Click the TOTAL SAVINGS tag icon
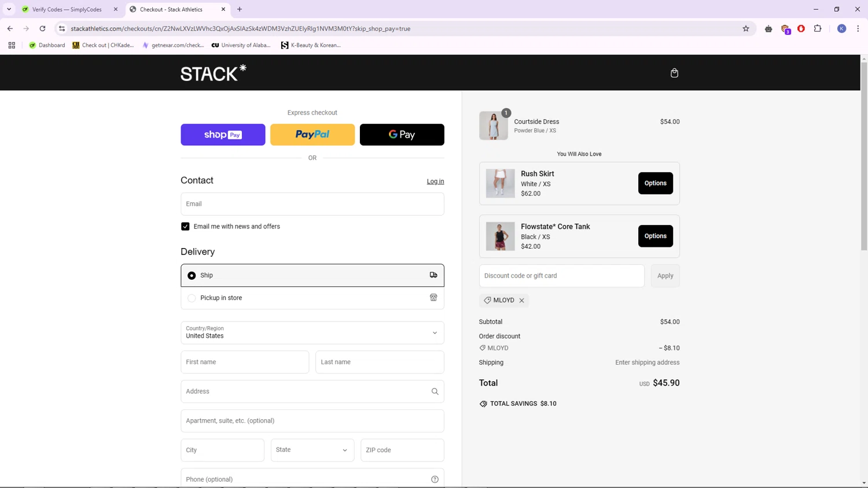The height and width of the screenshot is (488, 868). [x=483, y=404]
